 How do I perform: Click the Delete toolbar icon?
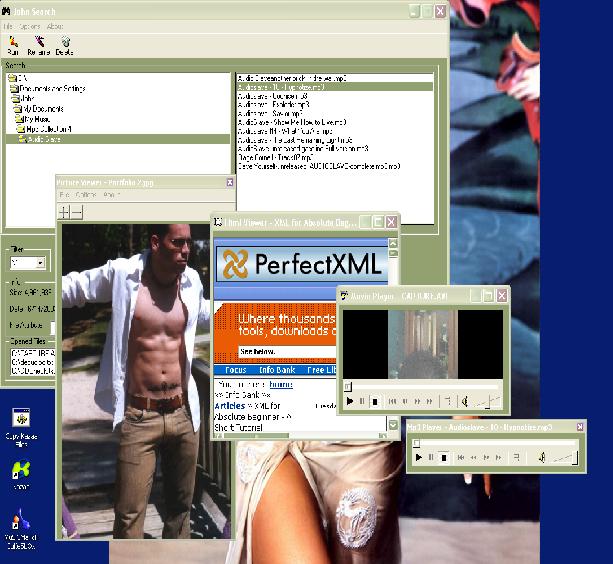pos(65,42)
